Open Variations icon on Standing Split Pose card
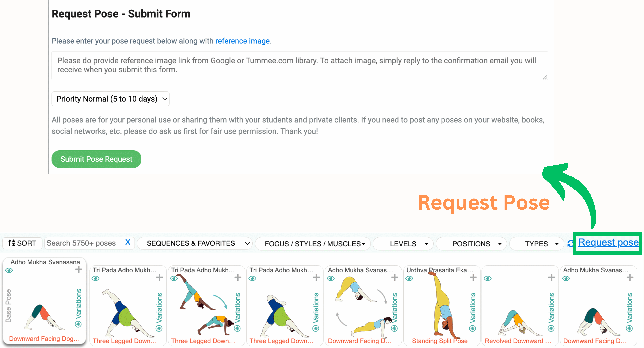Screen dimensions: 644x348 pos(473,328)
